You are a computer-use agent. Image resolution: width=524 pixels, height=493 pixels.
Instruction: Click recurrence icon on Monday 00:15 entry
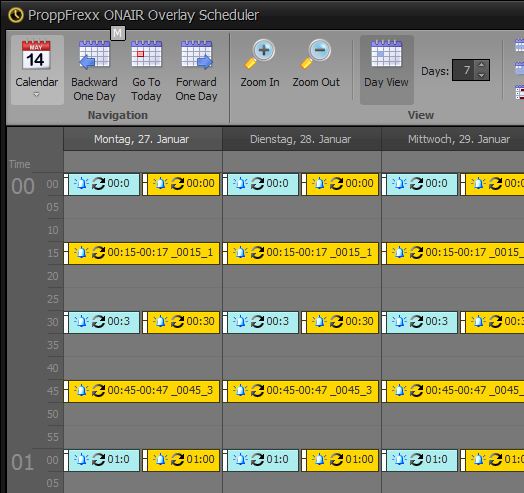[x=99, y=253]
